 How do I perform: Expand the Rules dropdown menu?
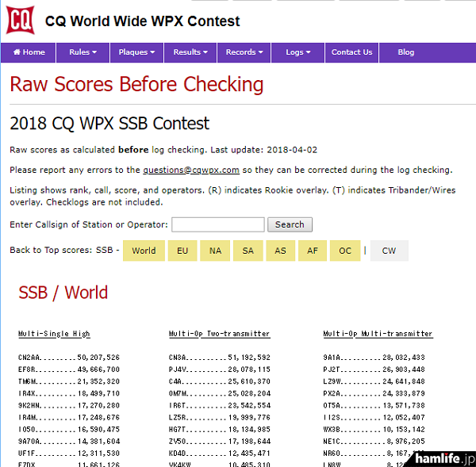[x=83, y=52]
